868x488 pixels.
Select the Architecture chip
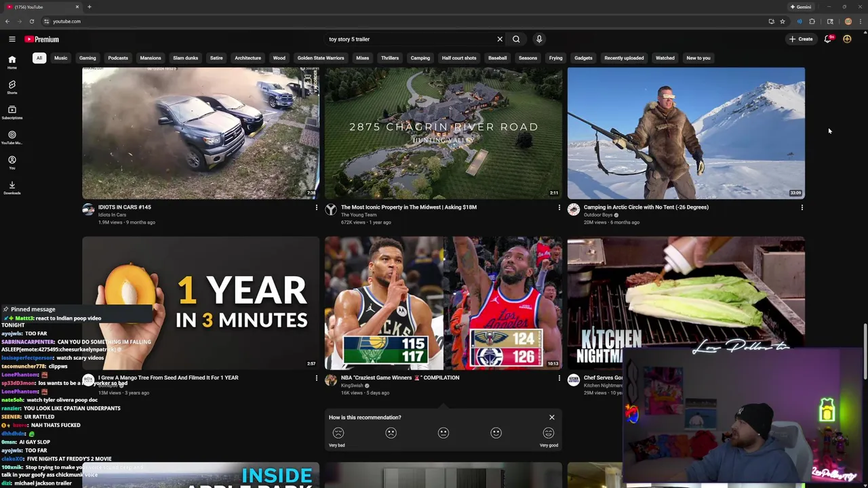pos(248,58)
